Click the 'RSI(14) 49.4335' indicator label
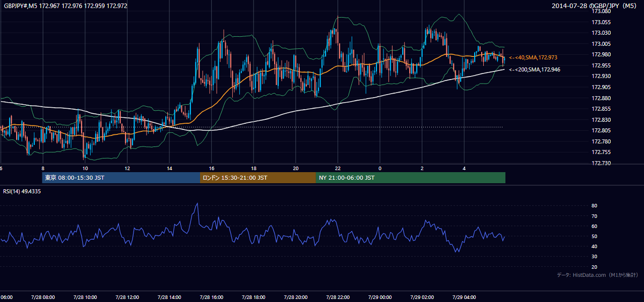 coord(22,191)
